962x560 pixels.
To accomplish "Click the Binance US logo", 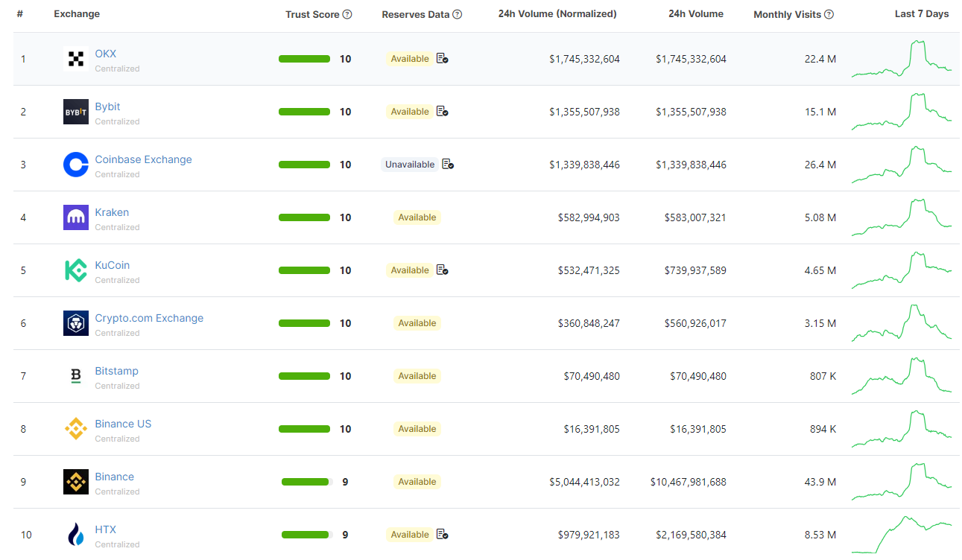I will coord(76,429).
